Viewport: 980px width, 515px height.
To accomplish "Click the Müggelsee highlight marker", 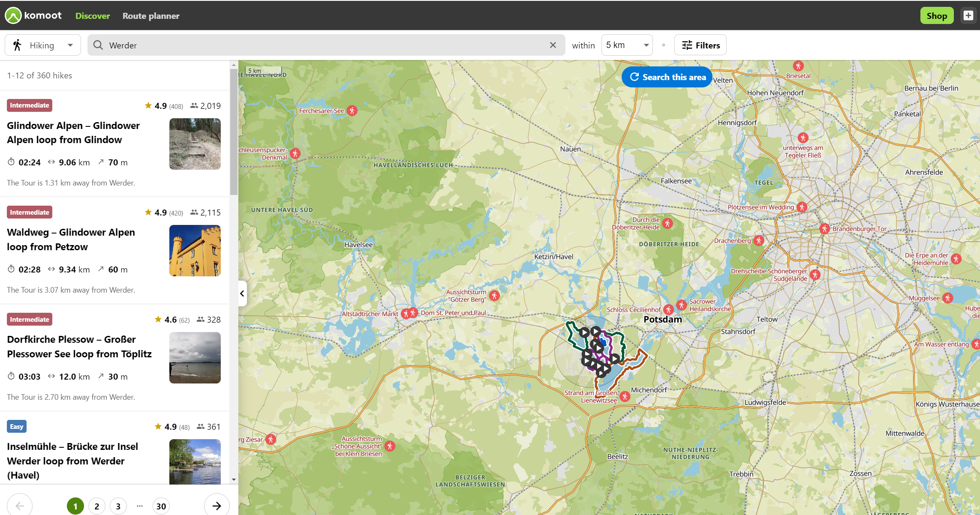I will (x=948, y=298).
